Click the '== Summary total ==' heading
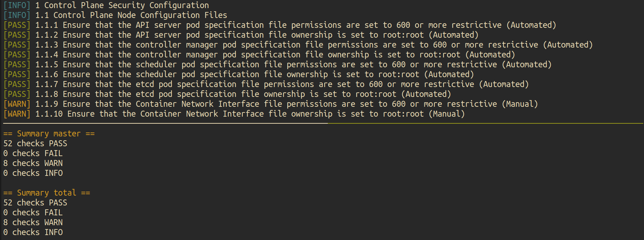The width and height of the screenshot is (644, 240). [47, 193]
